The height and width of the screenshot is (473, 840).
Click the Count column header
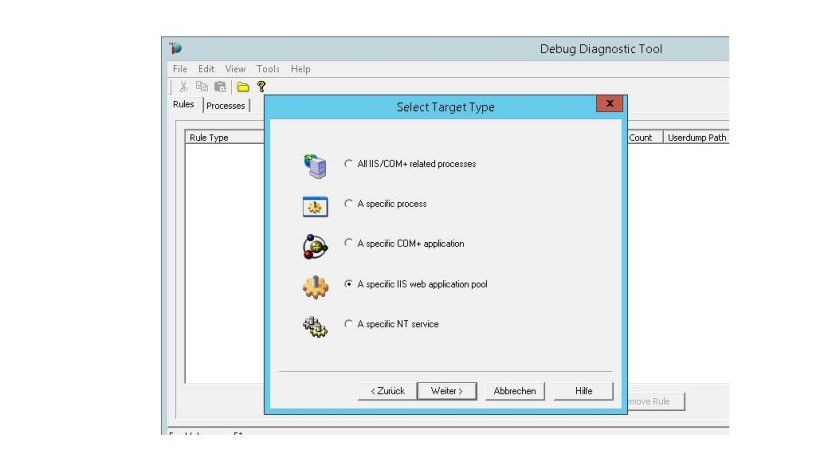point(645,137)
